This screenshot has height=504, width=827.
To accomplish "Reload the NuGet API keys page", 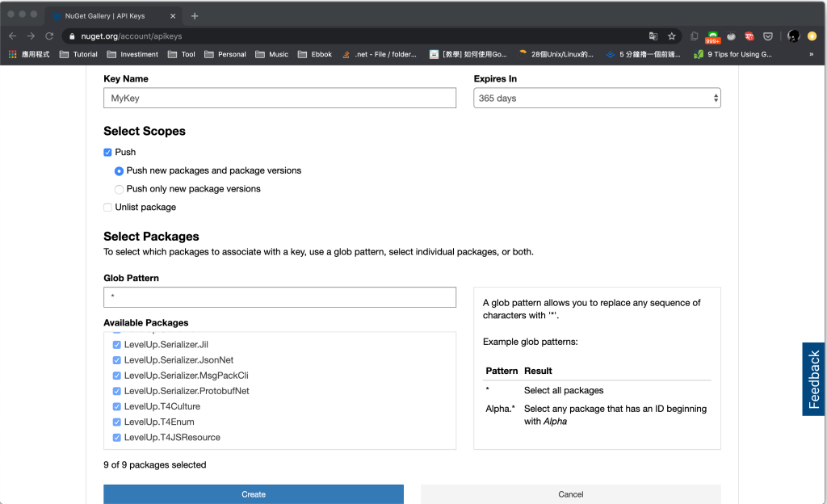I will pos(49,36).
